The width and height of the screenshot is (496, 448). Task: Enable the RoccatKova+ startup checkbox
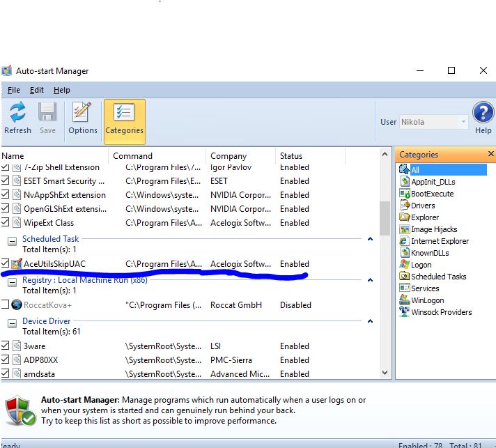(x=5, y=304)
